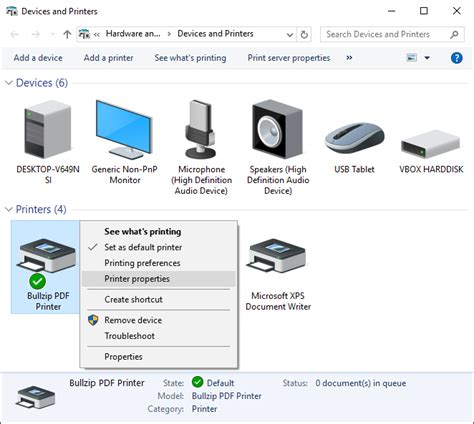Click the Printers (4) group header text

point(41,209)
